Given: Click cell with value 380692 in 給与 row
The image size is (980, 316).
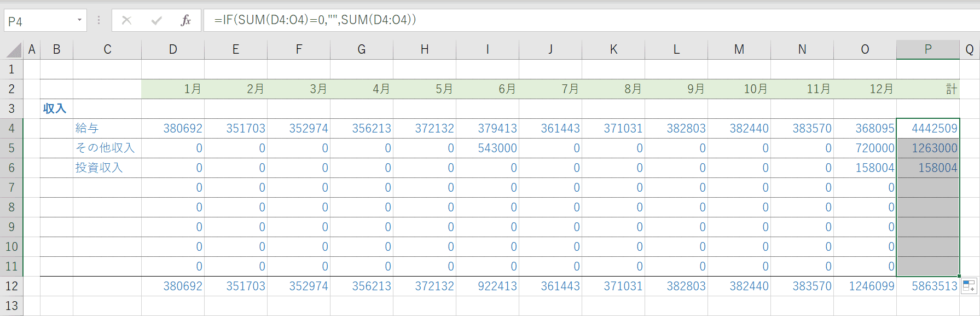Looking at the screenshot, I should pos(173,129).
